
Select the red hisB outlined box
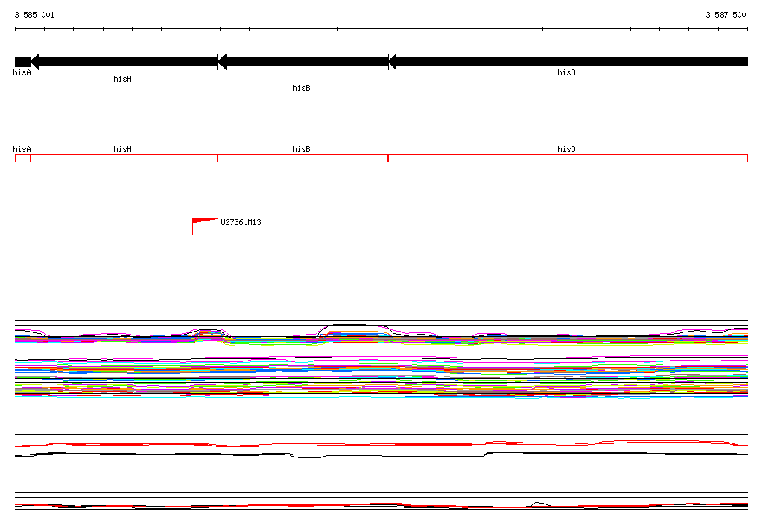[x=303, y=158]
